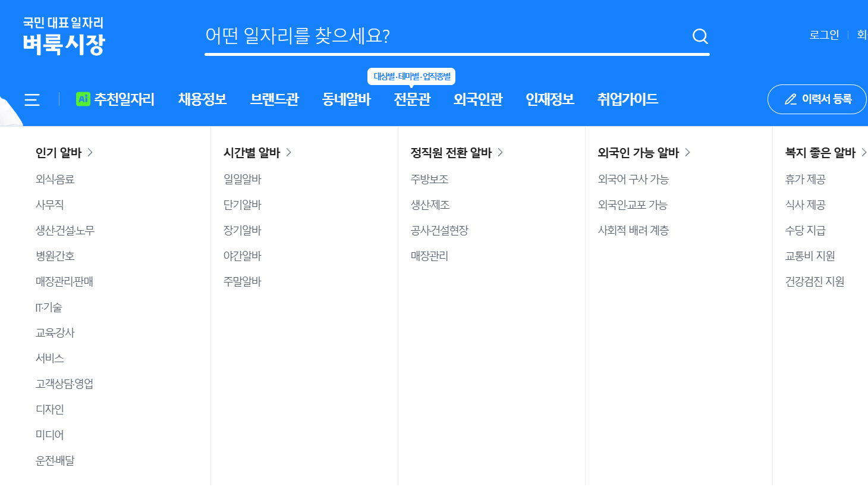Expand the 시간별 알바 category arrow
Viewport: 868px width, 496px height.
289,152
